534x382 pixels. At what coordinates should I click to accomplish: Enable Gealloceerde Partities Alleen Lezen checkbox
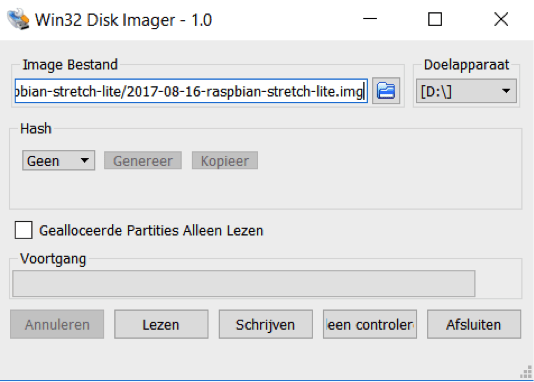tap(23, 230)
